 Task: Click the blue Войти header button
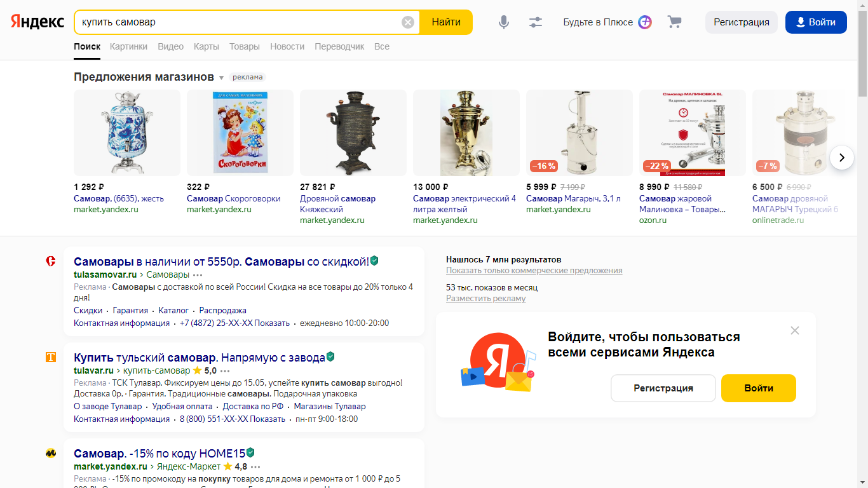click(816, 22)
